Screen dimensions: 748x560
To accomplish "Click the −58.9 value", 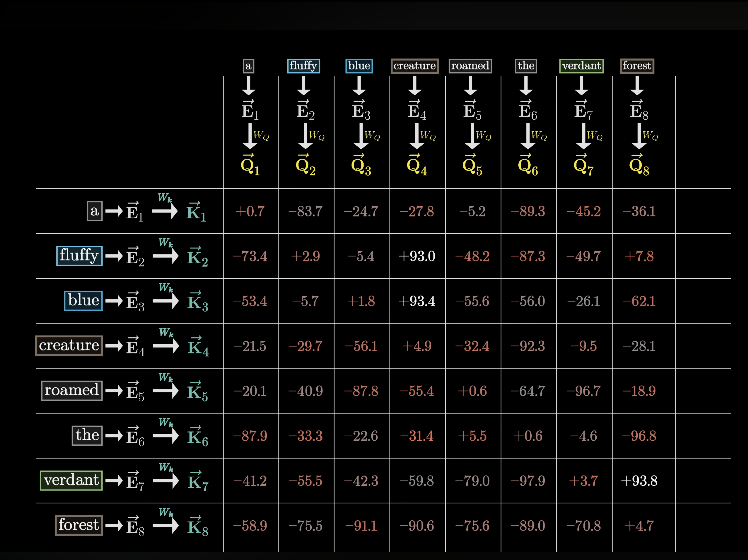I will click(x=250, y=525).
